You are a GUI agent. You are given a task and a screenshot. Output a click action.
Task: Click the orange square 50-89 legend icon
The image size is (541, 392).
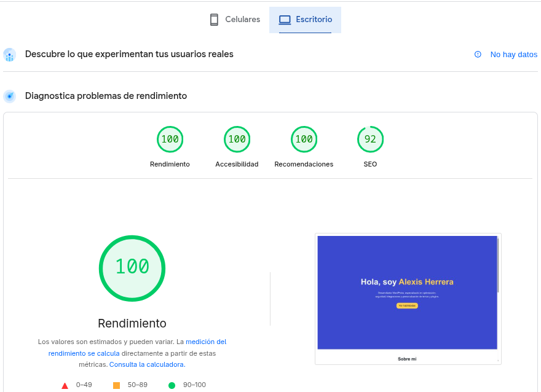coord(116,385)
